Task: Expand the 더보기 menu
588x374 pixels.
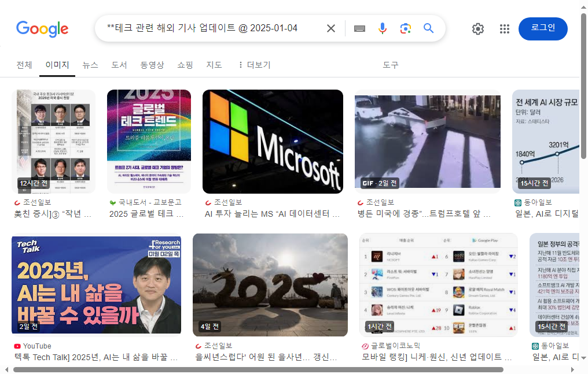Action: (x=254, y=65)
